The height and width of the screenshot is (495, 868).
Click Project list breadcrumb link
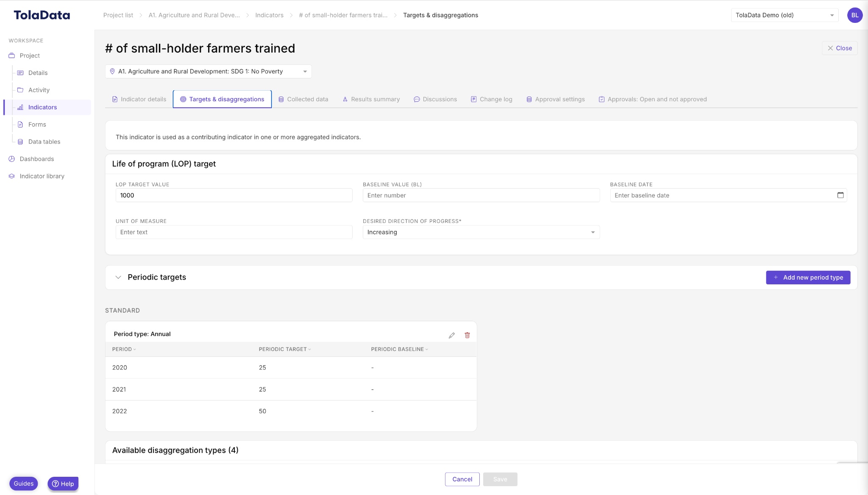click(118, 15)
